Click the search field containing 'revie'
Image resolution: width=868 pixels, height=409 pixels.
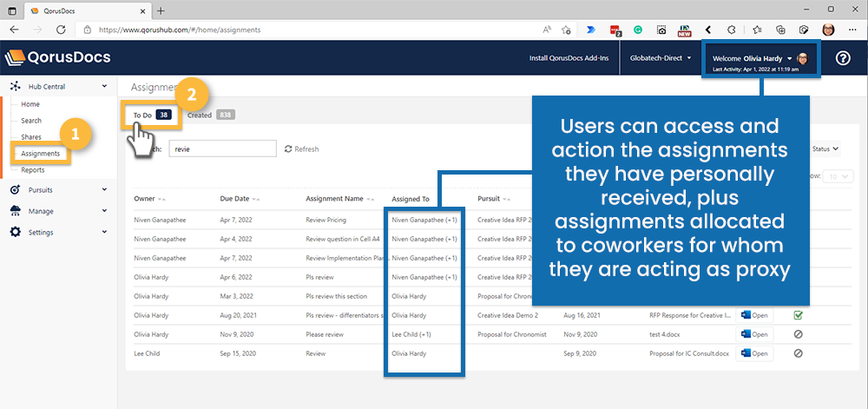coord(222,148)
